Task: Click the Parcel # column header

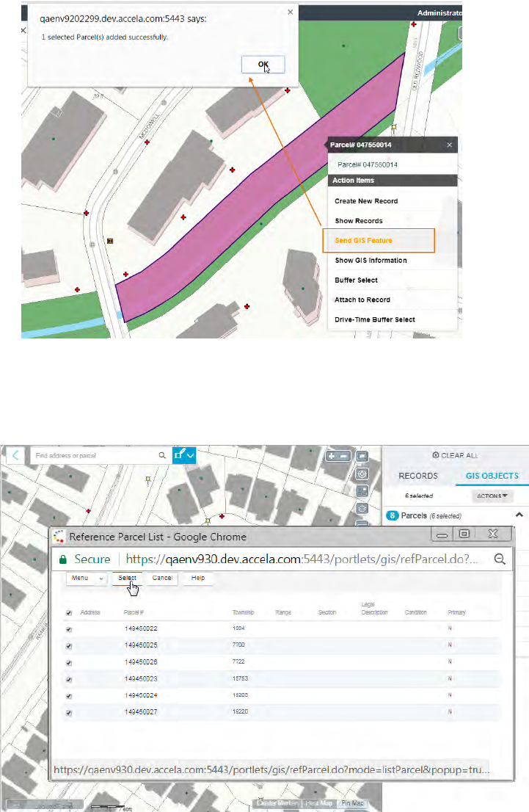Action: tap(134, 612)
